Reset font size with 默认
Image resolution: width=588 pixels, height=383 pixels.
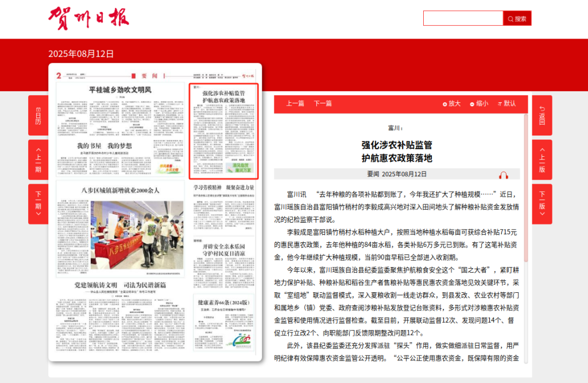[x=506, y=103]
